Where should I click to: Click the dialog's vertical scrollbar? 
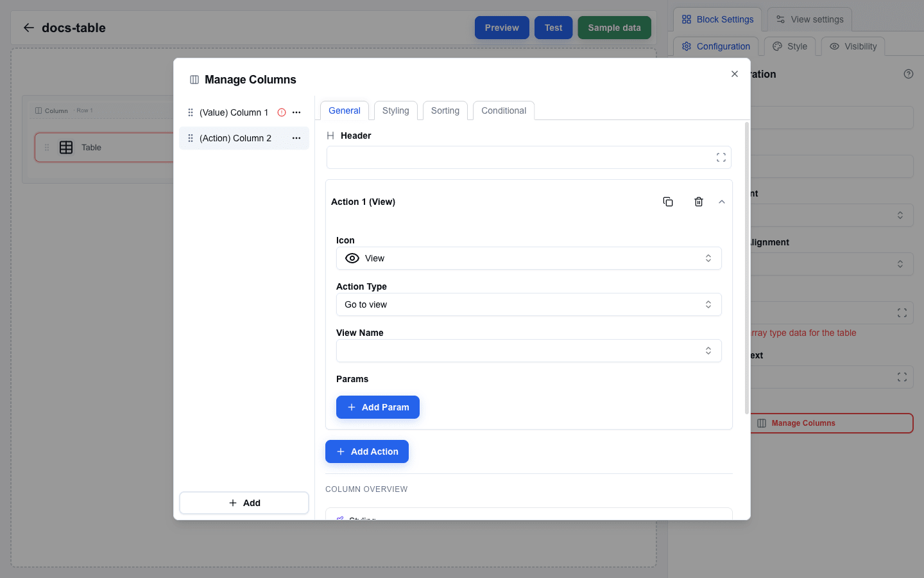coord(746,268)
